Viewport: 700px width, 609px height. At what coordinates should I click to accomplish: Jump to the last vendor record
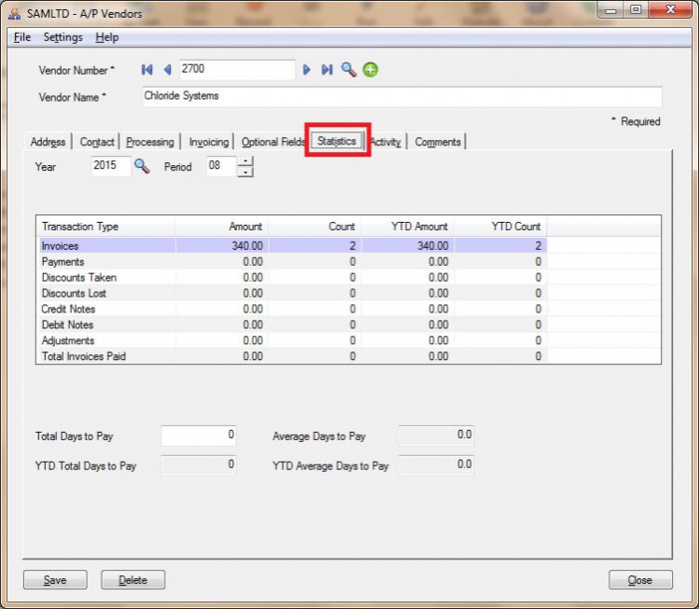pyautogui.click(x=327, y=70)
